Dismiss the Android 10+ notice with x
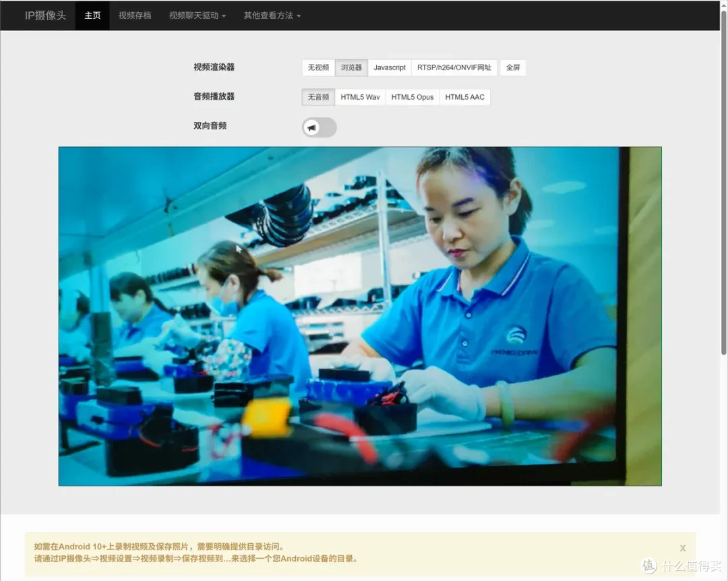 [682, 548]
